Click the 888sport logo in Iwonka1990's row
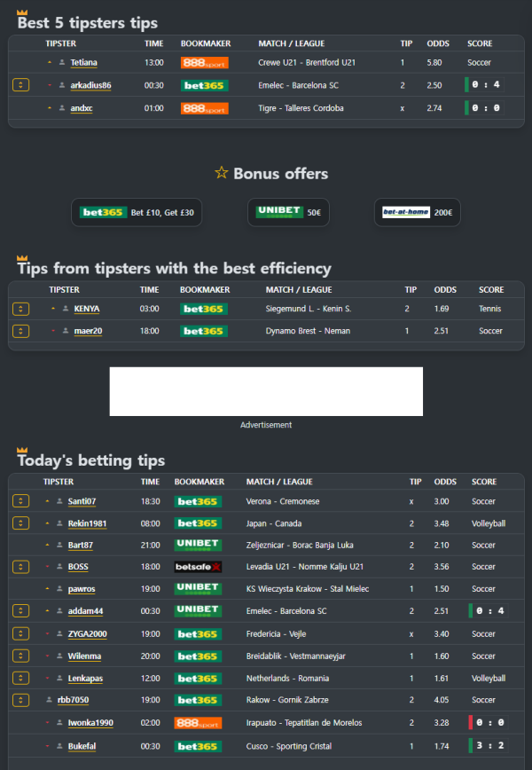 point(198,723)
